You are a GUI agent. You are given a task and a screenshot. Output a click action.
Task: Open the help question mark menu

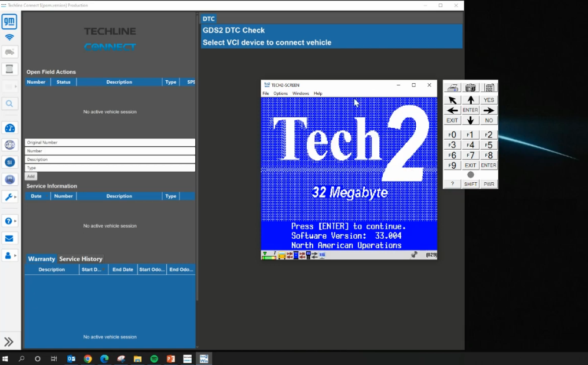tap(9, 221)
